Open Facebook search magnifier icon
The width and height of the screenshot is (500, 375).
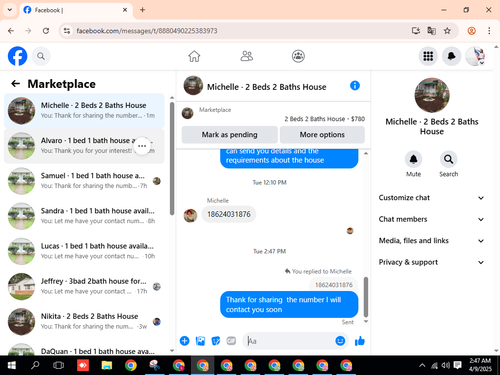pyautogui.click(x=41, y=56)
